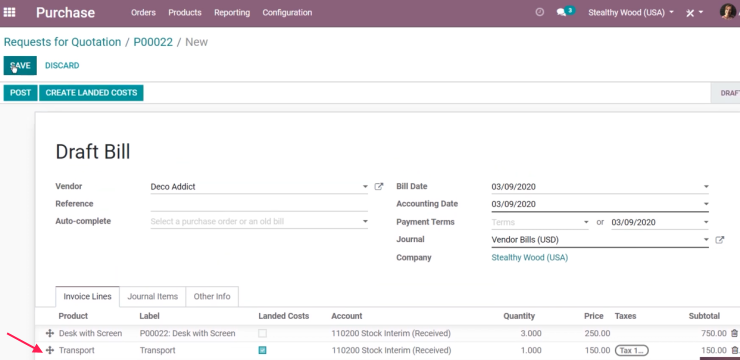Switch to the Journal Items tab
The width and height of the screenshot is (740, 360).
tap(152, 296)
